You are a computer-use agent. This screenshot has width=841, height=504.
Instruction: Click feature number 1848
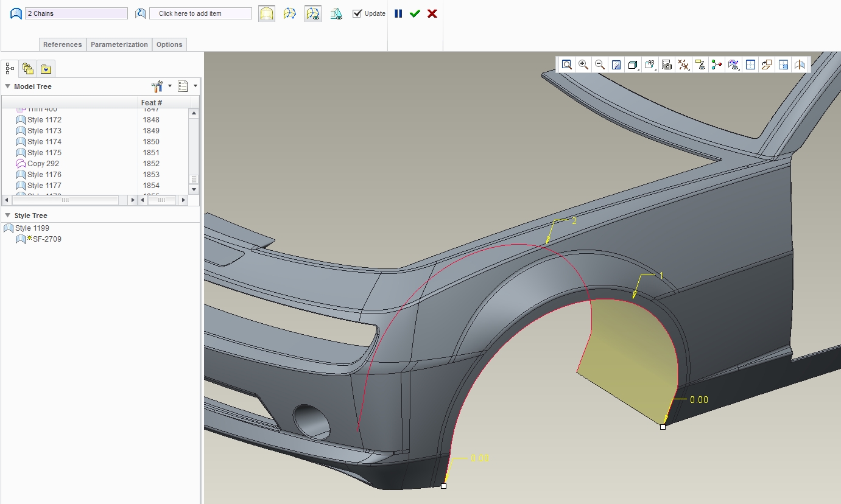[x=151, y=120]
